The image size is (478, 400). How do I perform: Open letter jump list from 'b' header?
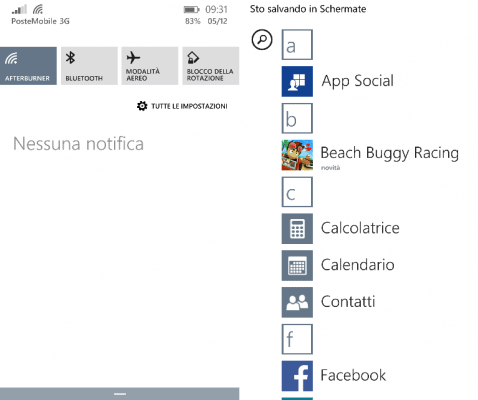(x=297, y=118)
